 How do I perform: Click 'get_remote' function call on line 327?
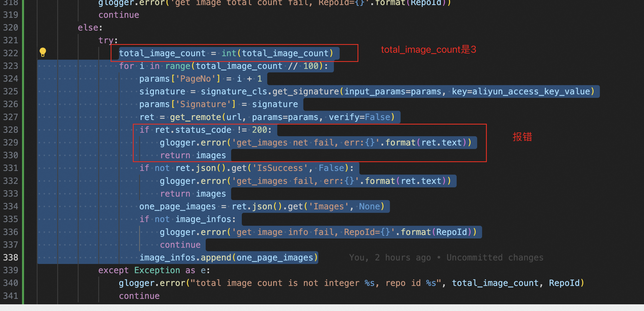[195, 117]
